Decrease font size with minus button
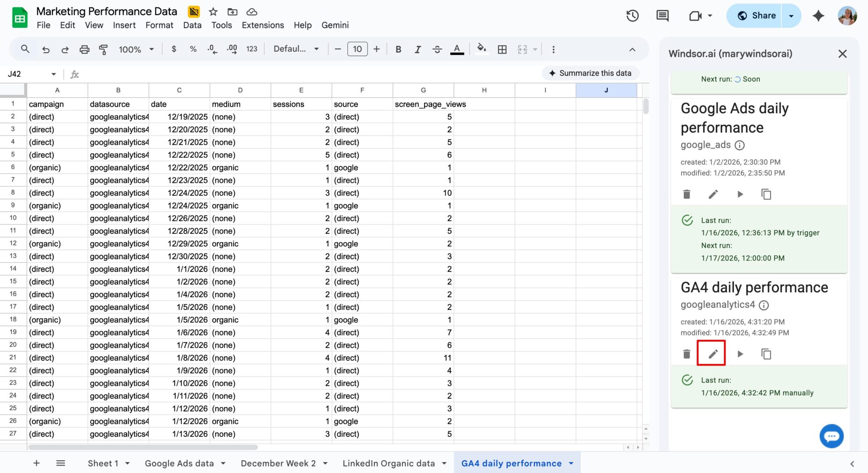The image size is (868, 473). [338, 49]
